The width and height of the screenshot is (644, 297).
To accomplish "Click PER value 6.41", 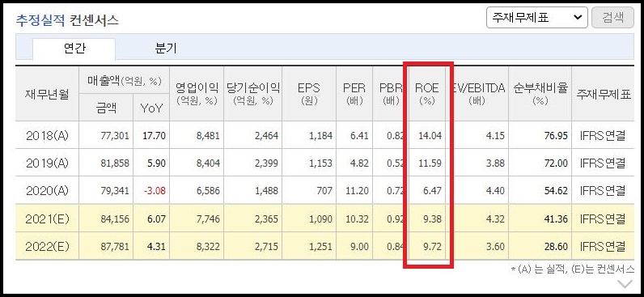I will pyautogui.click(x=359, y=136).
